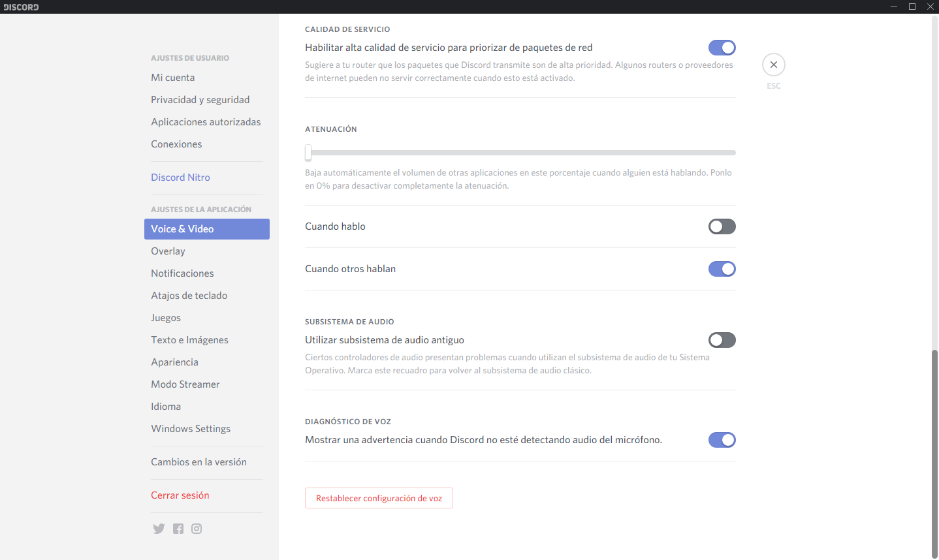The height and width of the screenshot is (560, 939).
Task: Open Discord's Instagram page icon
Action: pos(197,529)
